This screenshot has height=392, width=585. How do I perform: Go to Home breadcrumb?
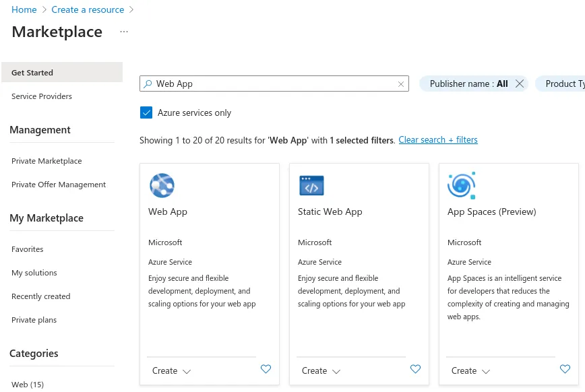pyautogui.click(x=24, y=9)
